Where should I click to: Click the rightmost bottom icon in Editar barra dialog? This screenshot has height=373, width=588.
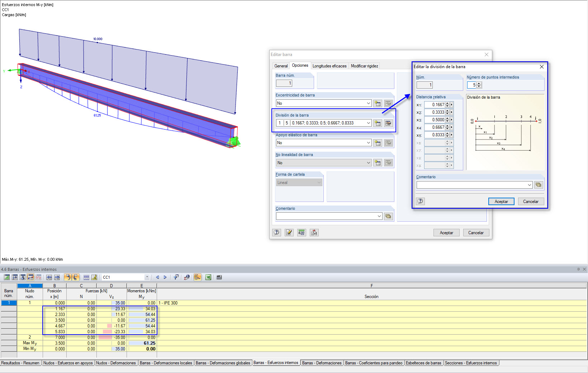314,232
